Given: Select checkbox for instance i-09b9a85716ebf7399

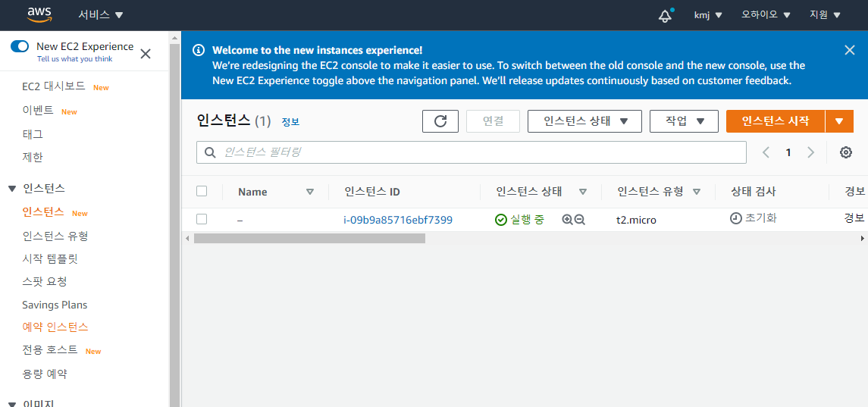Looking at the screenshot, I should point(202,219).
